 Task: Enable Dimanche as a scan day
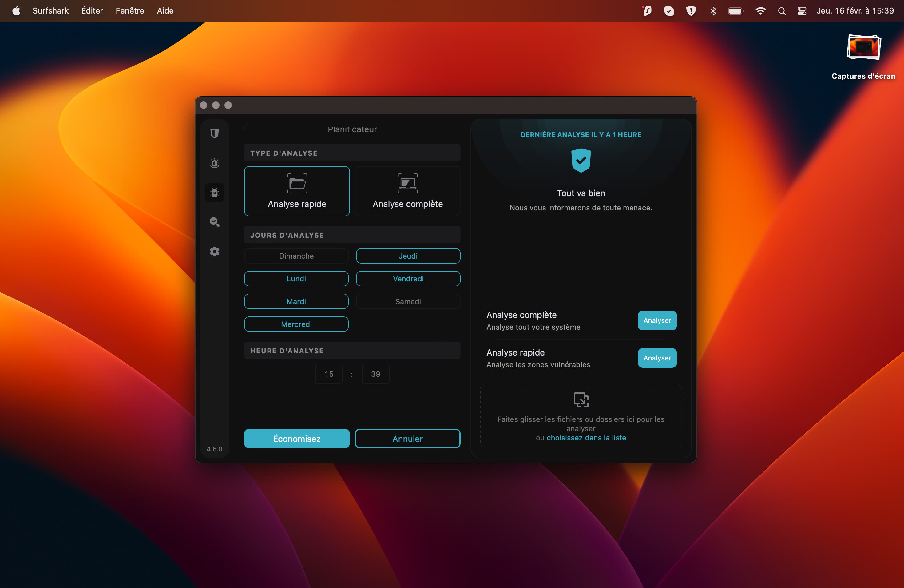(x=296, y=256)
